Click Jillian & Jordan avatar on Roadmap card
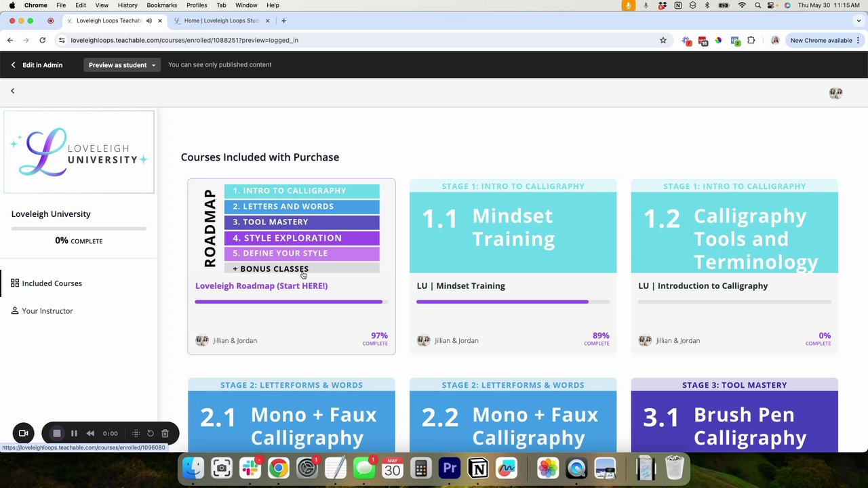 (202, 340)
